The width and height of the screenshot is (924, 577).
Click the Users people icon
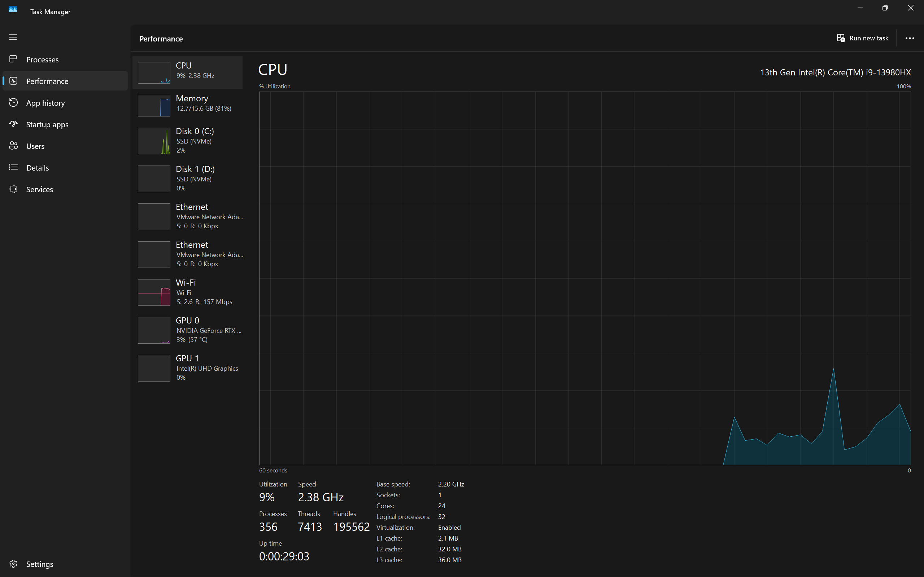[13, 146]
